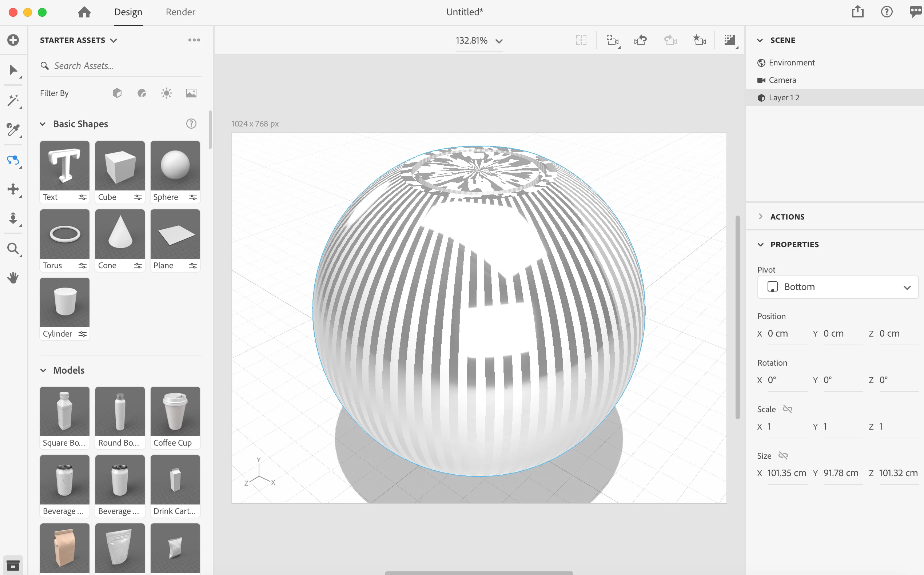Select the Magic Wand tool

13,100
